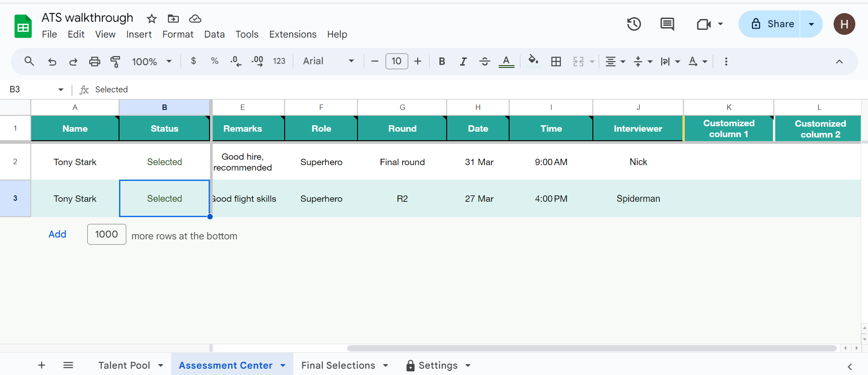Viewport: 868px width, 375px height.
Task: Click the rows count input field
Action: [x=107, y=234]
